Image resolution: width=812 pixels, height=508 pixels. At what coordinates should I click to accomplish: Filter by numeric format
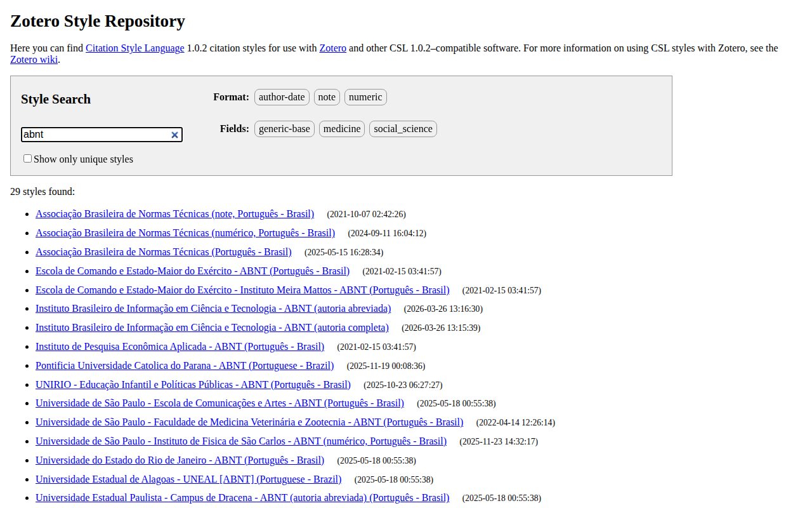pyautogui.click(x=365, y=97)
